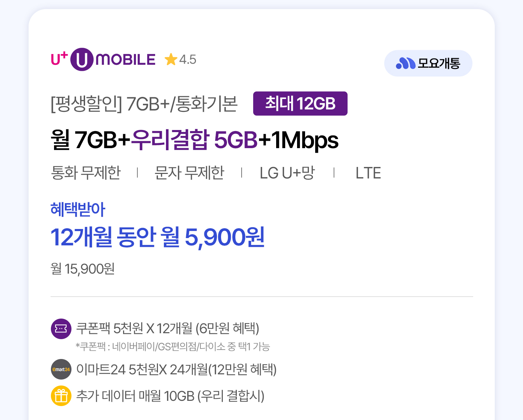Click the 모요개통 badge button
The width and height of the screenshot is (523, 420).
[x=428, y=63]
